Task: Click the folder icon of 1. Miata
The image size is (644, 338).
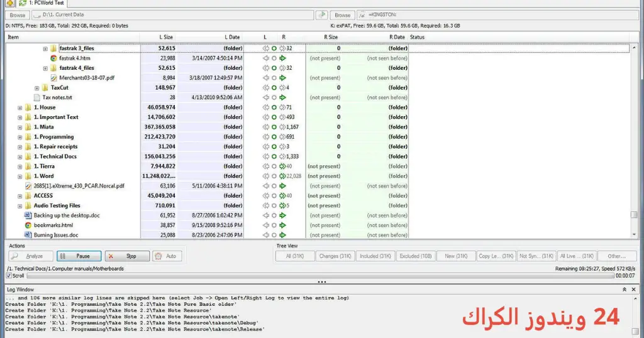Action: (28, 127)
